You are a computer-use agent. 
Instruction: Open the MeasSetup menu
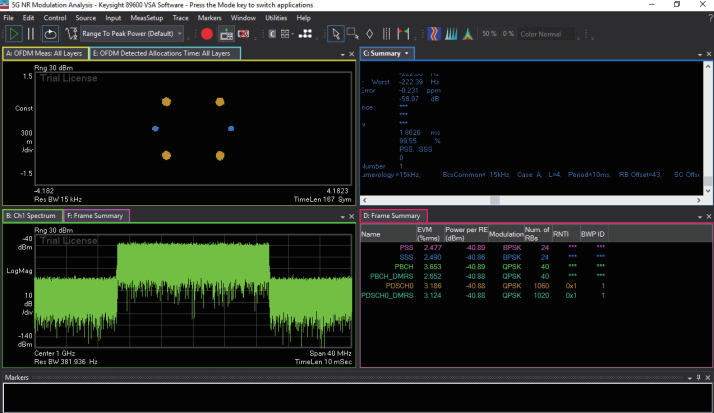(147, 18)
